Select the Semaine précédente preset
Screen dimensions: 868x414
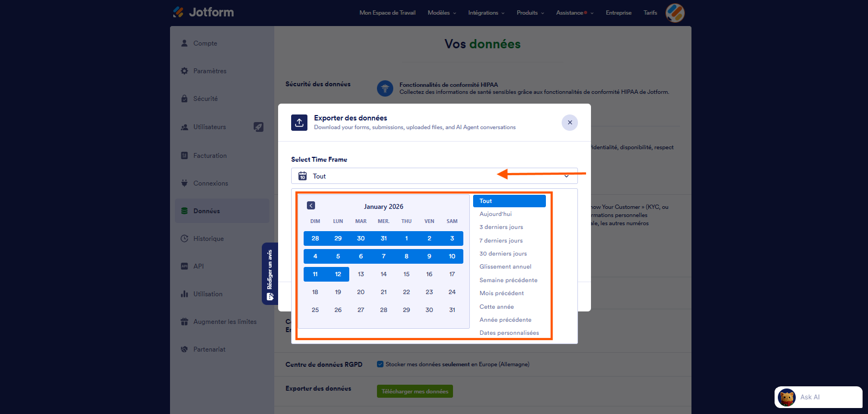(x=508, y=280)
